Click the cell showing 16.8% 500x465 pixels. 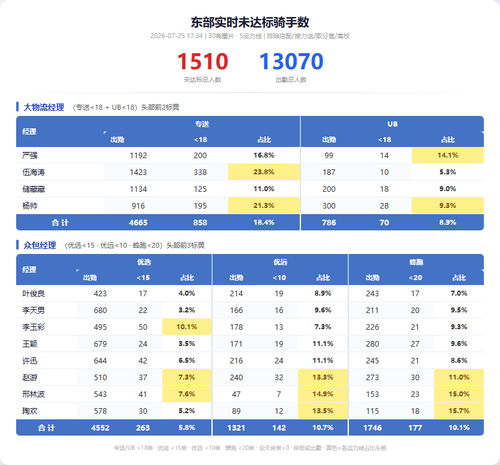click(x=264, y=155)
